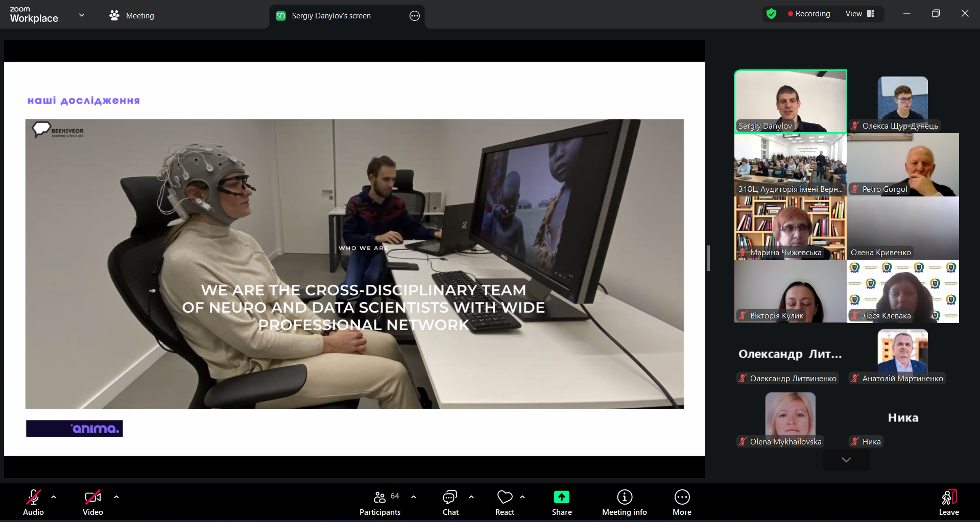Screen dimensions: 980x522
Task: Open the Participants panel icon
Action: point(379,498)
